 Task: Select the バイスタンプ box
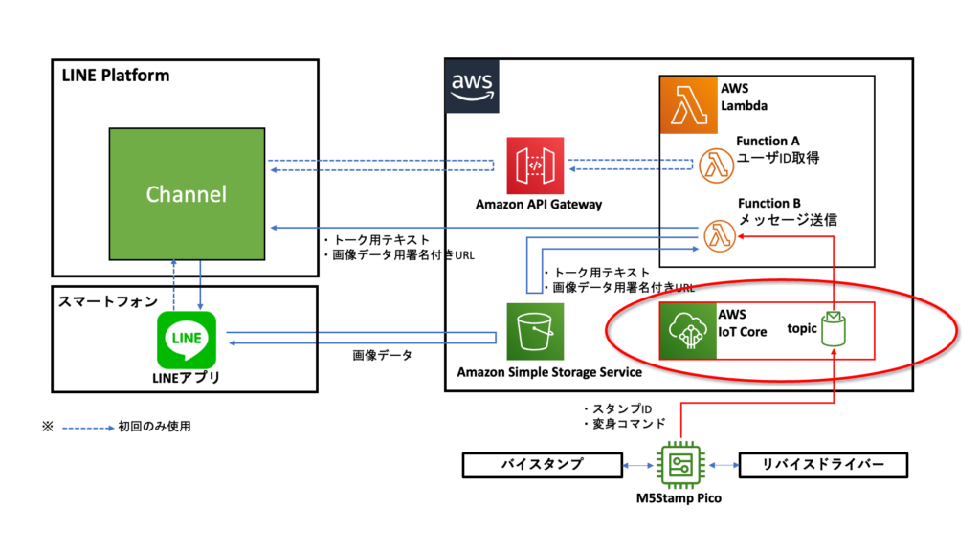click(x=542, y=465)
